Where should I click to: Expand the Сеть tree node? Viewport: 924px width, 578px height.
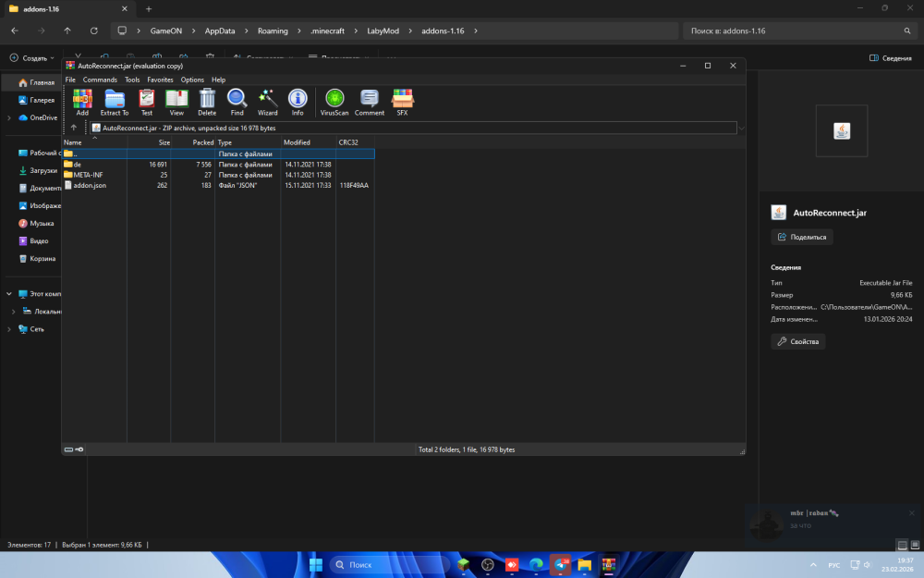9,329
